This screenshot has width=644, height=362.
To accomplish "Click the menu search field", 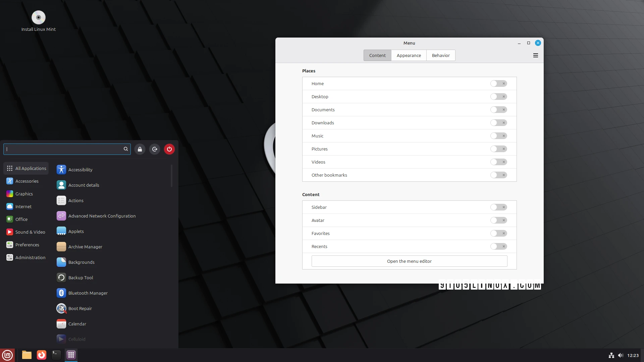I will pos(64,149).
